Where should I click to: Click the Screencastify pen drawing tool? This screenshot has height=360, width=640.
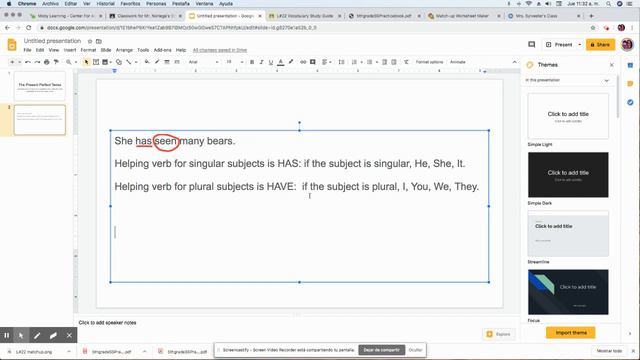click(x=37, y=336)
